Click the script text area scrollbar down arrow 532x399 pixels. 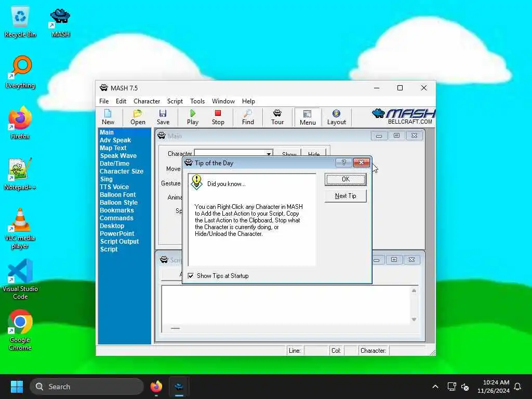[414, 320]
